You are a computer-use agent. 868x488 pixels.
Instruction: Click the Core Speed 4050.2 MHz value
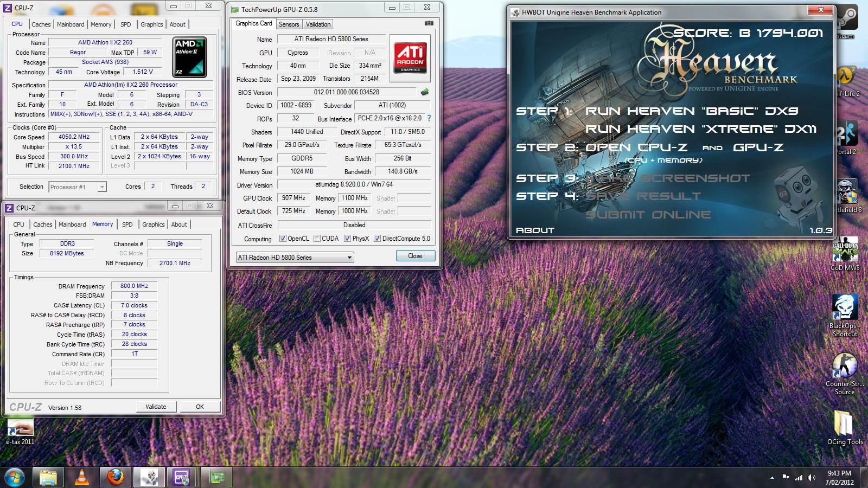click(x=74, y=137)
